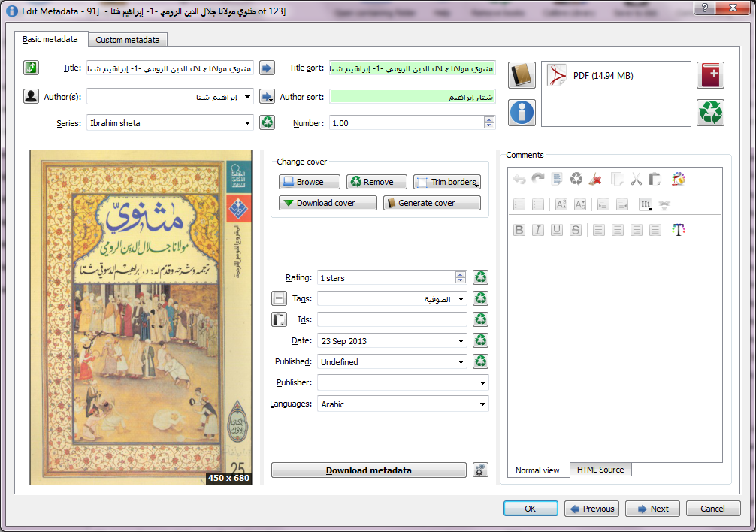This screenshot has width=756, height=532.
Task: Expand the Author(s) dropdown list
Action: pyautogui.click(x=247, y=97)
